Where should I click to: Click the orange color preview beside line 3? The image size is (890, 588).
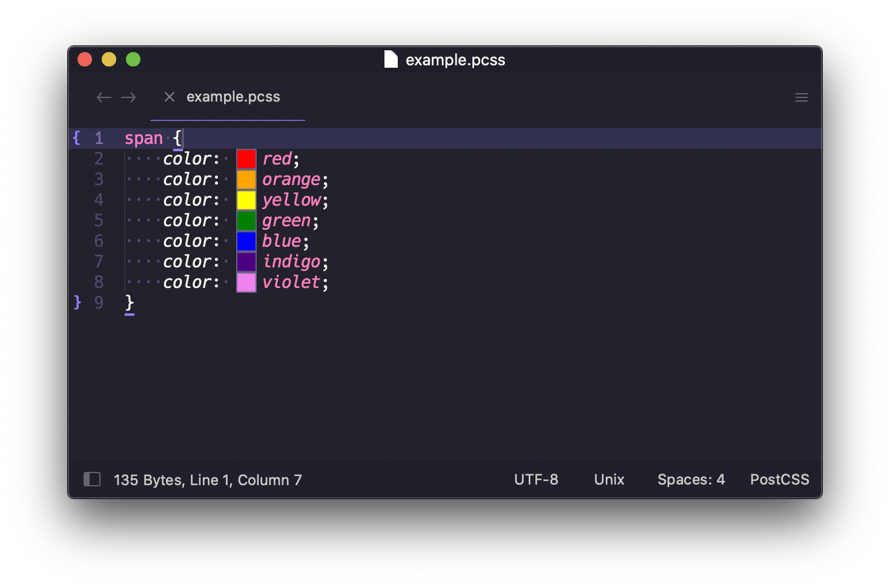(x=246, y=179)
